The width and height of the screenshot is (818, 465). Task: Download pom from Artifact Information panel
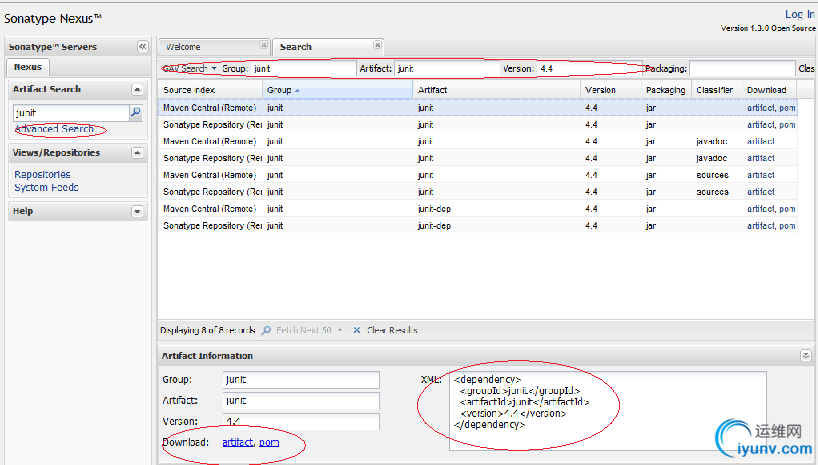269,442
